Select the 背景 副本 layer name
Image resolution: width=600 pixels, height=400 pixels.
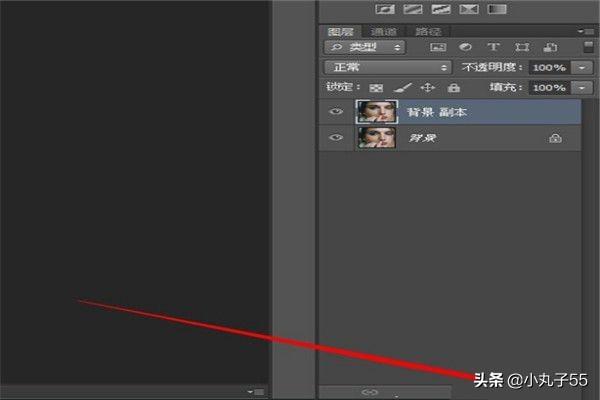[437, 112]
